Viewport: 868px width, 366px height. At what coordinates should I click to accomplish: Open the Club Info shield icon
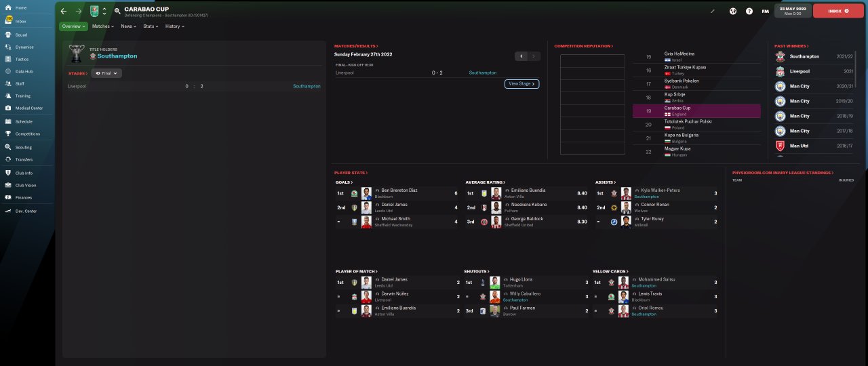click(8, 173)
